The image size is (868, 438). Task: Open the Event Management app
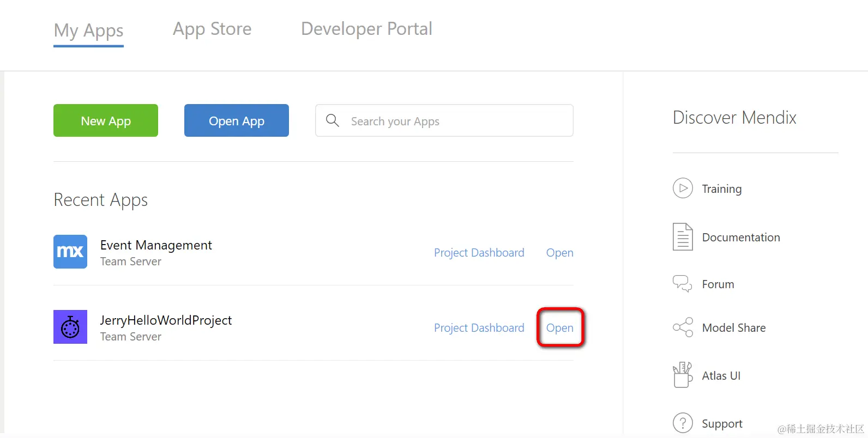click(x=559, y=253)
